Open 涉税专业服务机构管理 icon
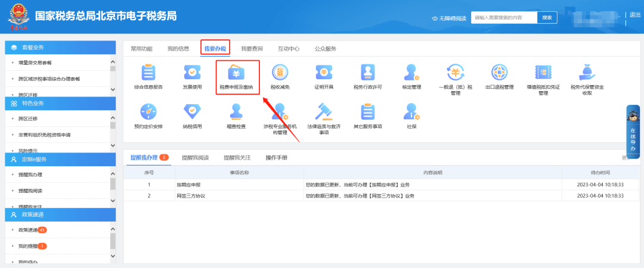The width and height of the screenshot is (644, 268). [280, 111]
